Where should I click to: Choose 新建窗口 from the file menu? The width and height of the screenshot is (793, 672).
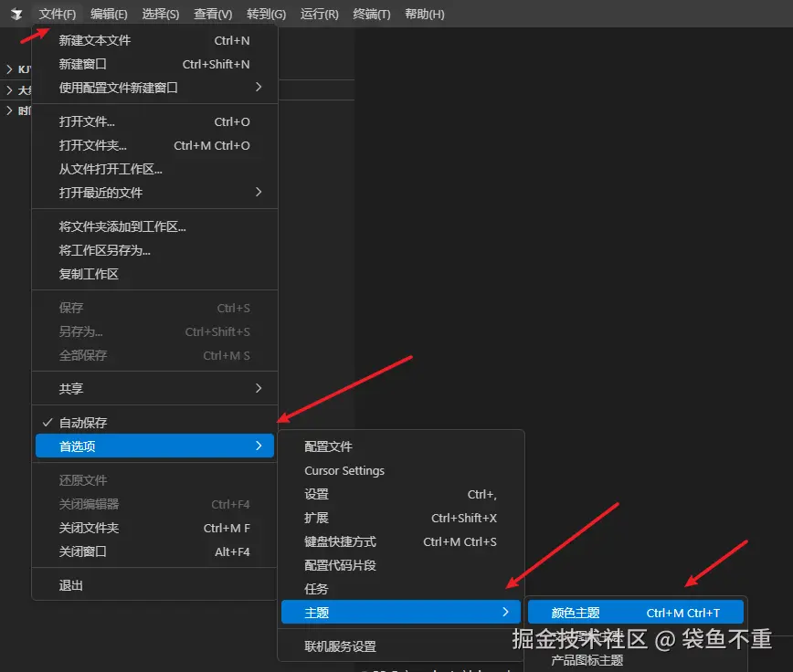point(154,64)
